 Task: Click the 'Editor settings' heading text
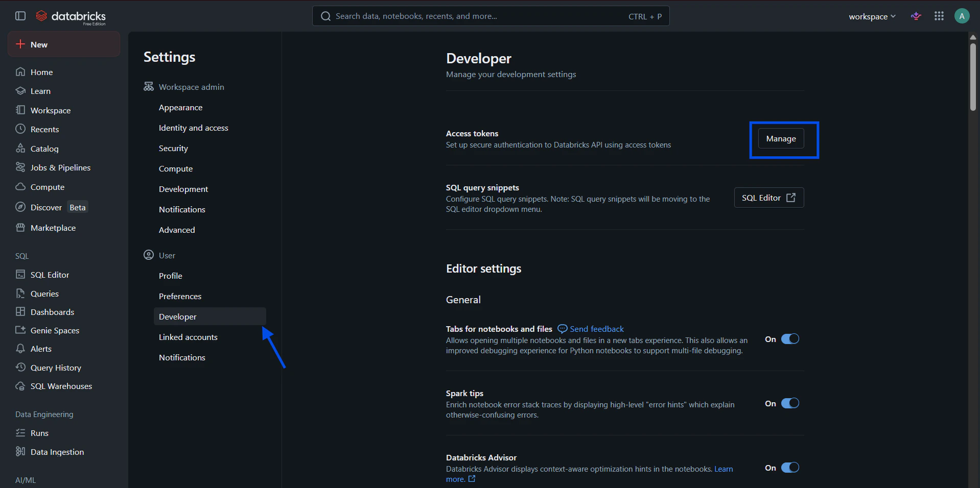point(483,269)
